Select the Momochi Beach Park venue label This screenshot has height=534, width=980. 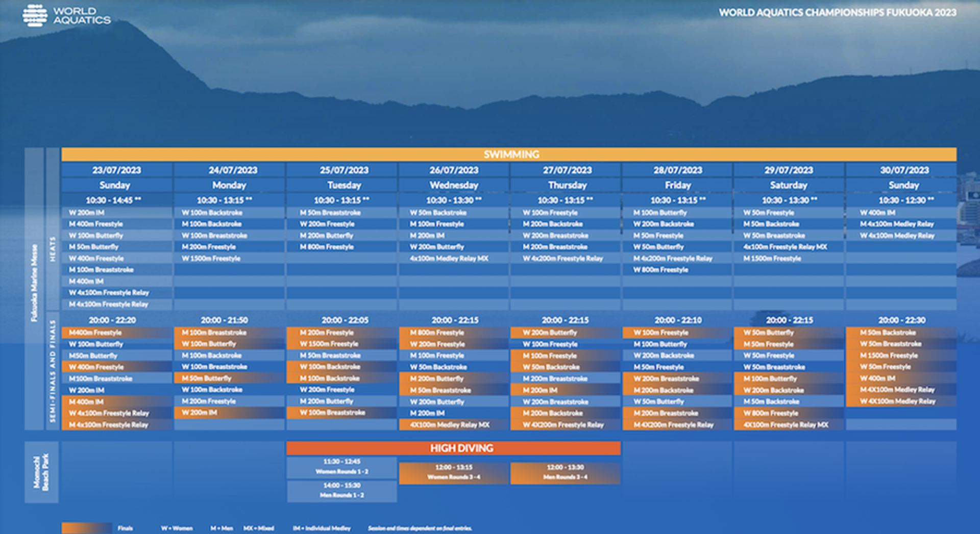coord(41,472)
